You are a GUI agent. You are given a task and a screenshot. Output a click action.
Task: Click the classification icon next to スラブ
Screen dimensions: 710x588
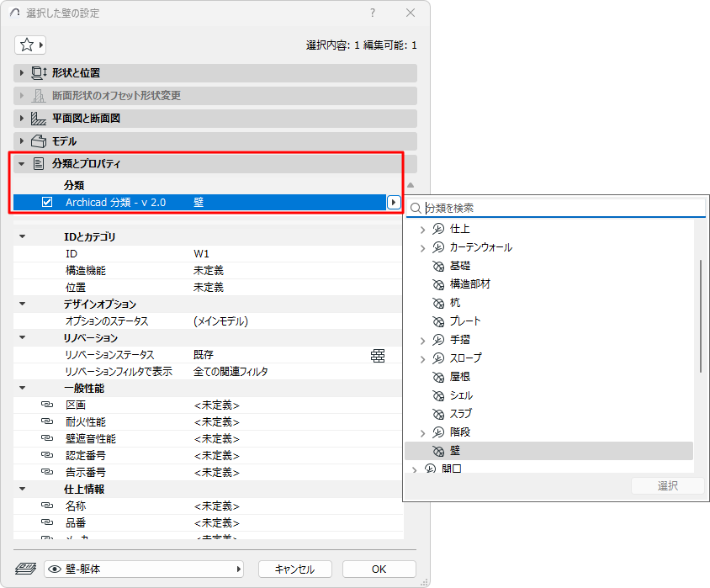438,414
